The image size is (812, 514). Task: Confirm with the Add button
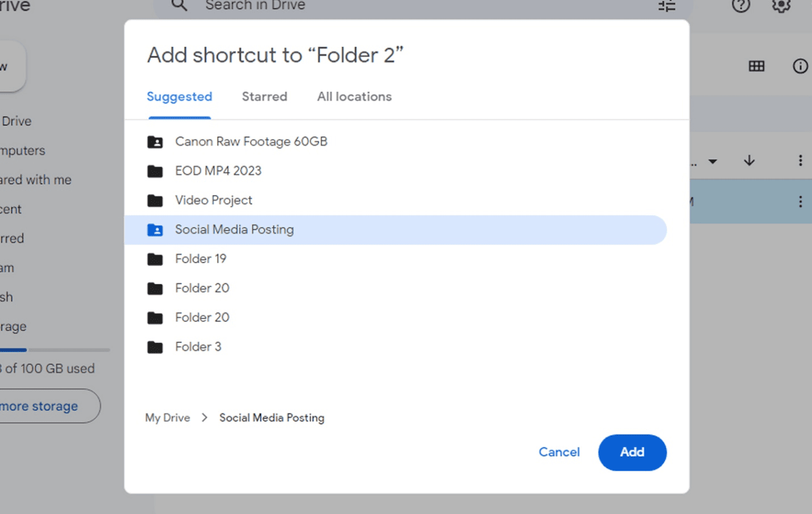(632, 452)
